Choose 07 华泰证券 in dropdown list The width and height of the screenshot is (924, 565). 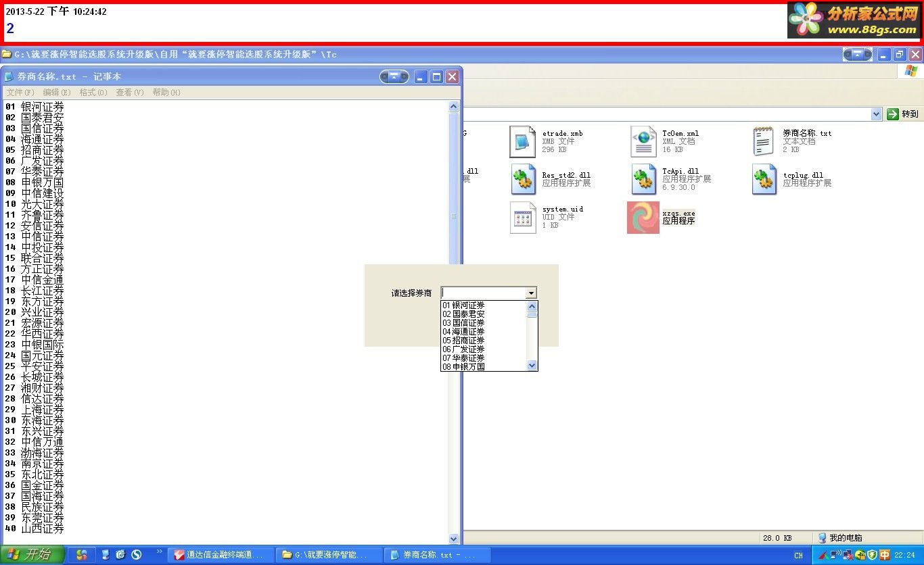point(484,358)
